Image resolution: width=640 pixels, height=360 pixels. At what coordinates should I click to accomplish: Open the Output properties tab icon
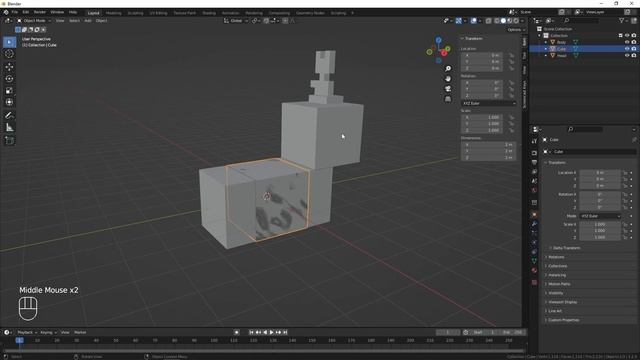(x=534, y=162)
